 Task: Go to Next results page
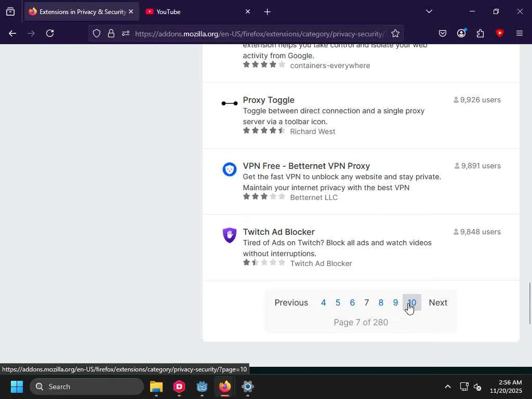(438, 303)
